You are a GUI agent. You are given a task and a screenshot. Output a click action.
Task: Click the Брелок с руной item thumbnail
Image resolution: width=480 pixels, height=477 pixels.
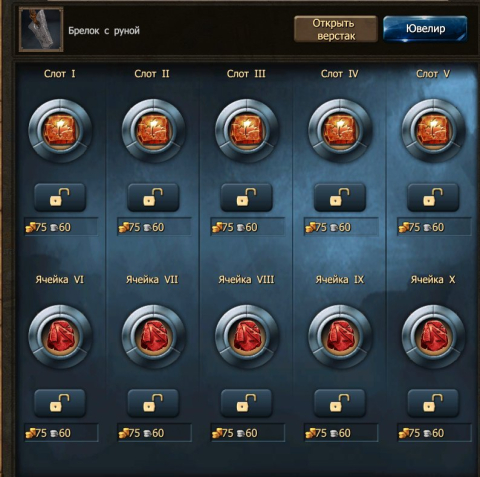point(41,30)
